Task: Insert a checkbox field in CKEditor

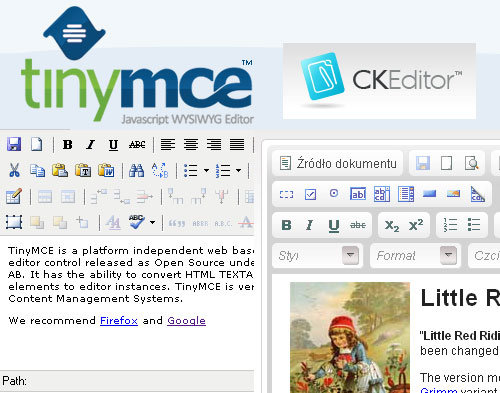Action: click(310, 194)
